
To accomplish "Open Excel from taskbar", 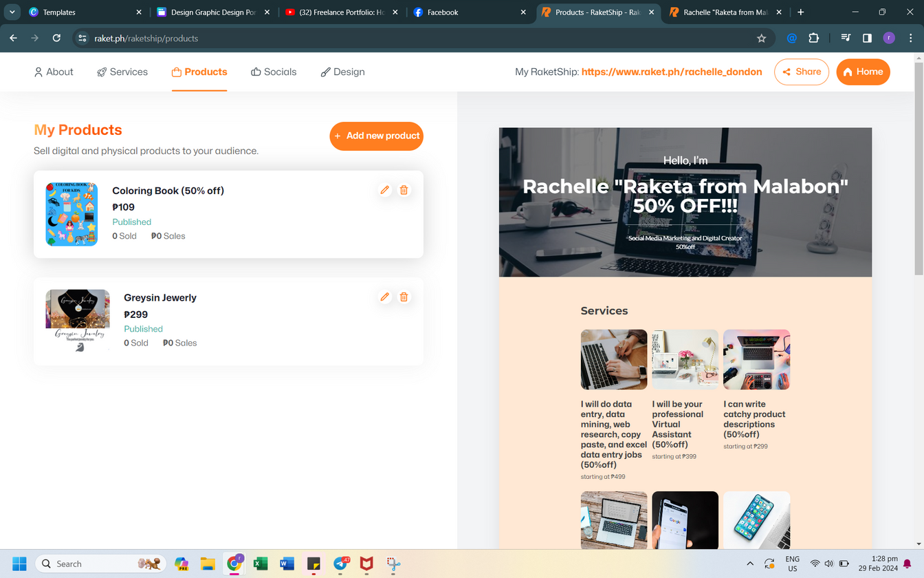I will (261, 564).
